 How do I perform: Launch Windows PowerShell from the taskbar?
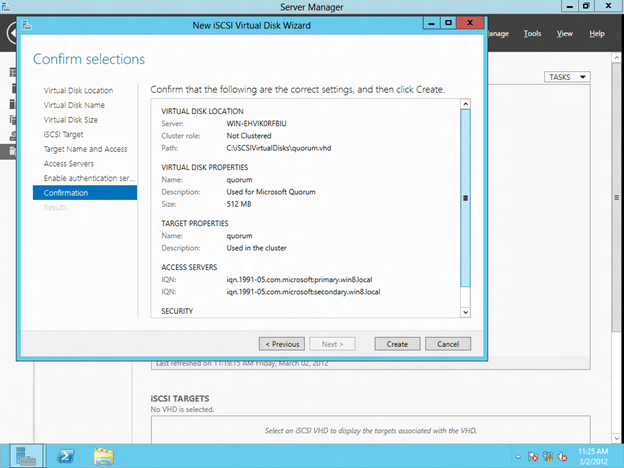coord(68,456)
